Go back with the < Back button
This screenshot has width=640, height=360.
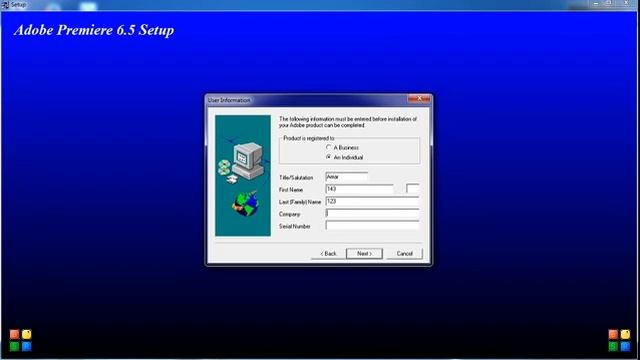point(328,253)
